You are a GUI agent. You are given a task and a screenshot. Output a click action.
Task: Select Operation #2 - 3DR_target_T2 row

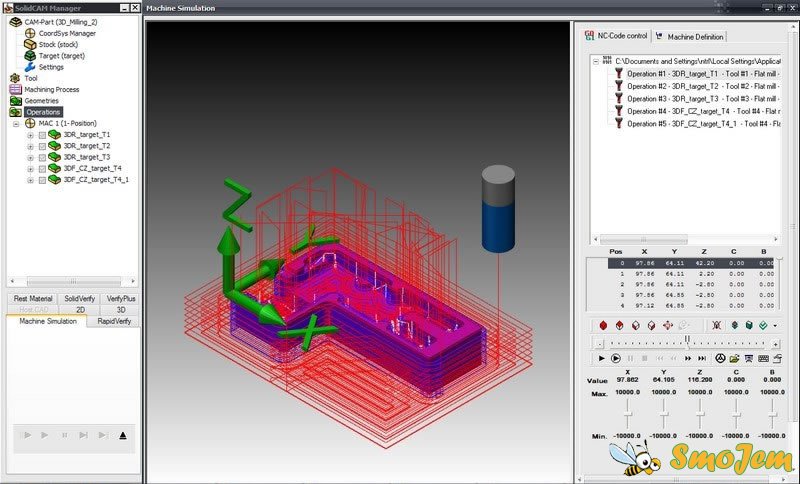[703, 86]
